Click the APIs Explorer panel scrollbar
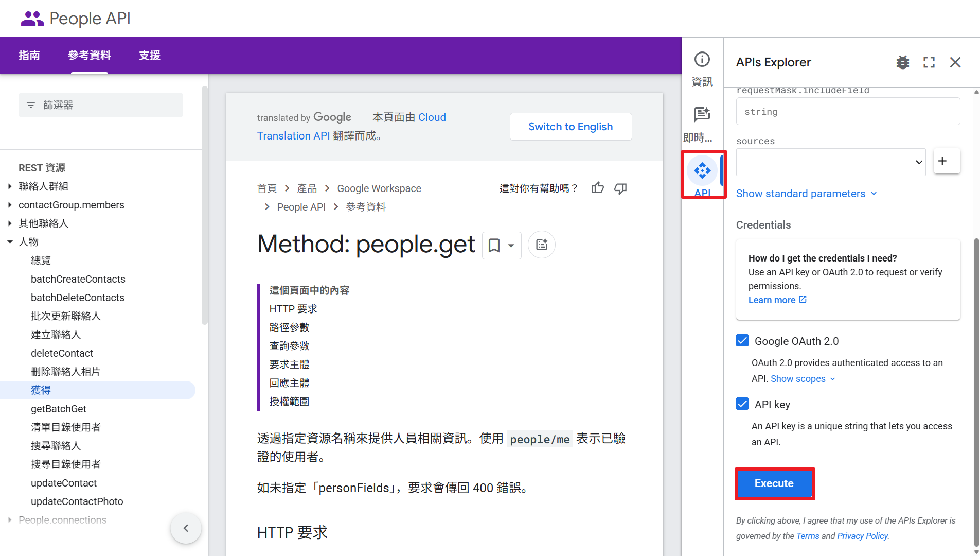 coord(976,391)
